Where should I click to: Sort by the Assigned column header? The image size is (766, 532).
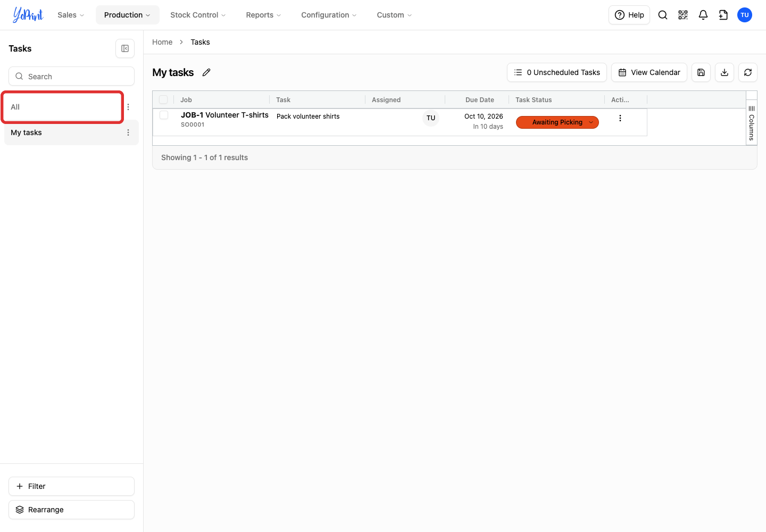(386, 99)
